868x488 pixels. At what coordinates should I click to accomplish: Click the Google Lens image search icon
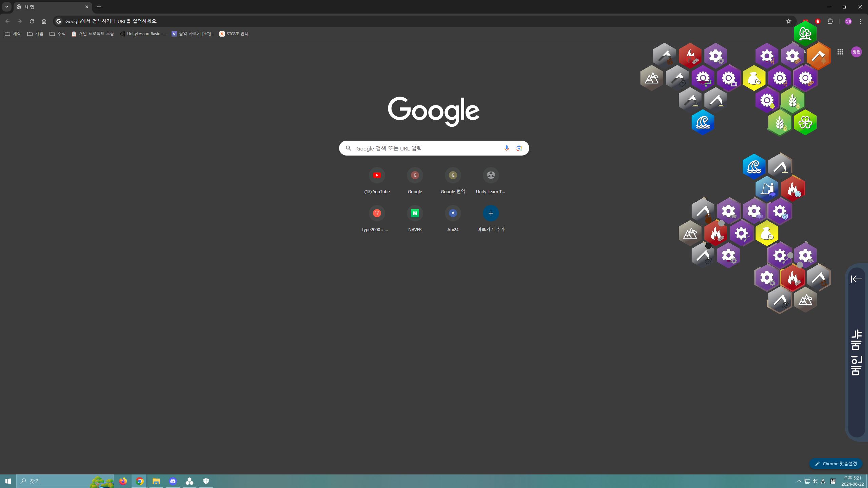pyautogui.click(x=519, y=148)
